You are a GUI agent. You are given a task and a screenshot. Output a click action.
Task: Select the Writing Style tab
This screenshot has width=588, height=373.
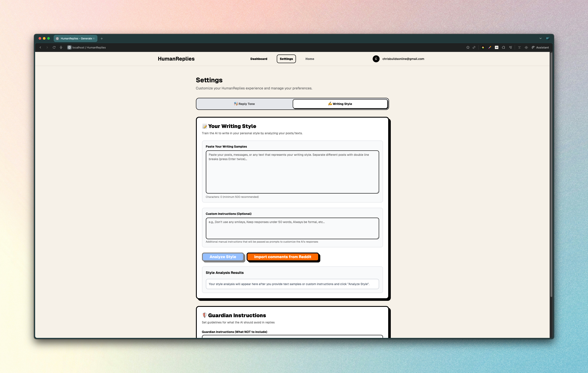pyautogui.click(x=340, y=104)
